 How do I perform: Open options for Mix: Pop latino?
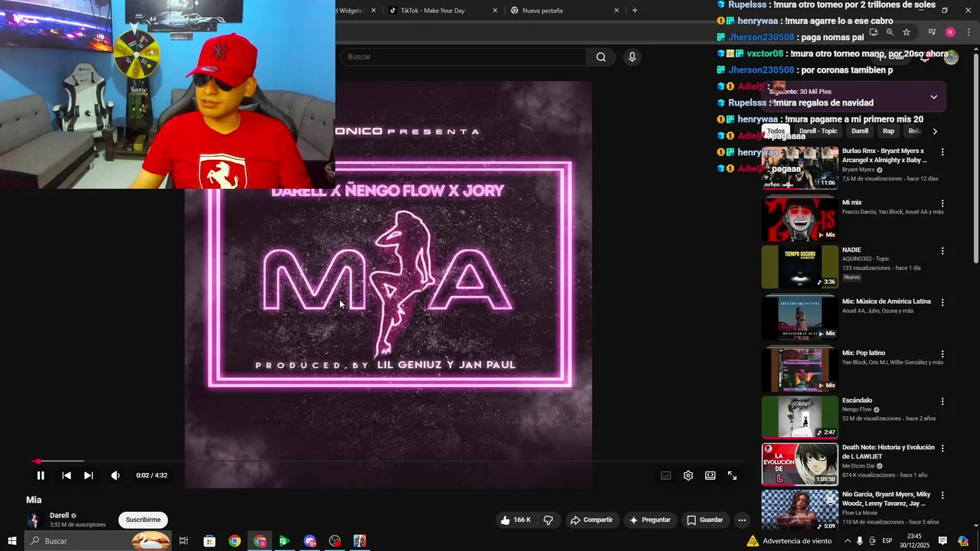click(942, 354)
